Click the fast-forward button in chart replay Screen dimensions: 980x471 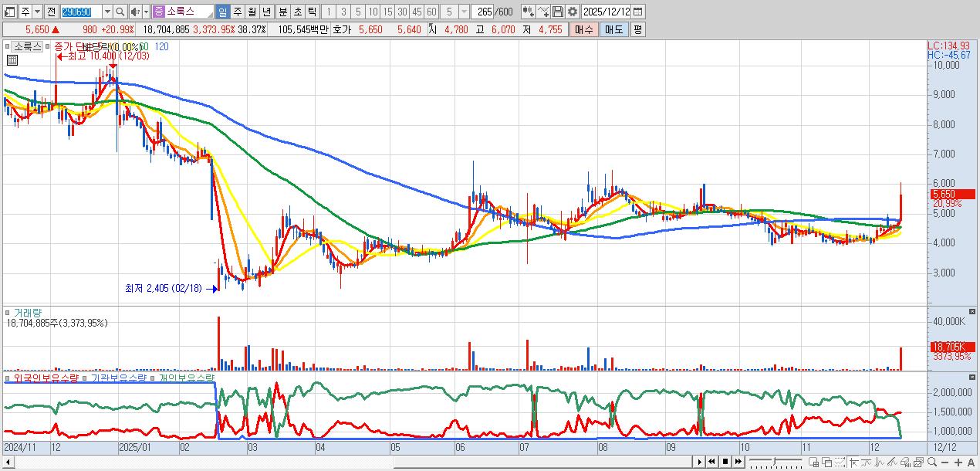pos(738,462)
